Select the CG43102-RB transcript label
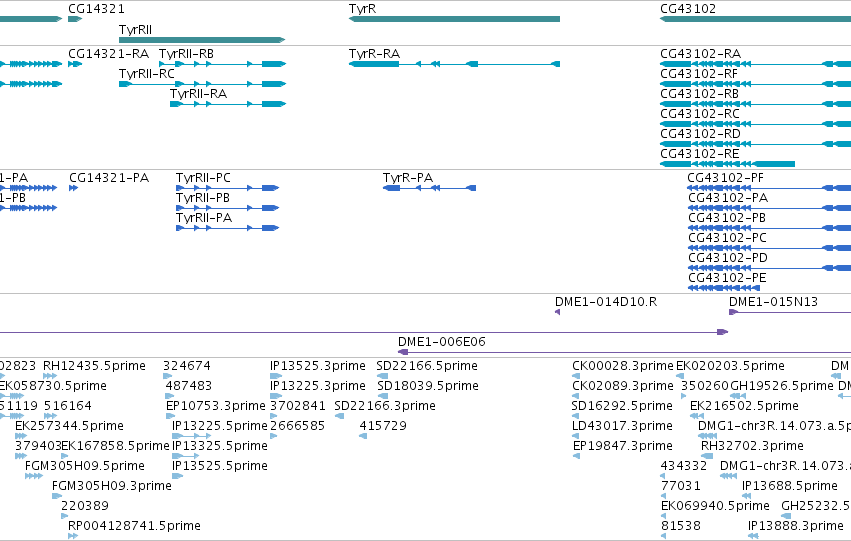The width and height of the screenshot is (851, 541). pyautogui.click(x=699, y=94)
